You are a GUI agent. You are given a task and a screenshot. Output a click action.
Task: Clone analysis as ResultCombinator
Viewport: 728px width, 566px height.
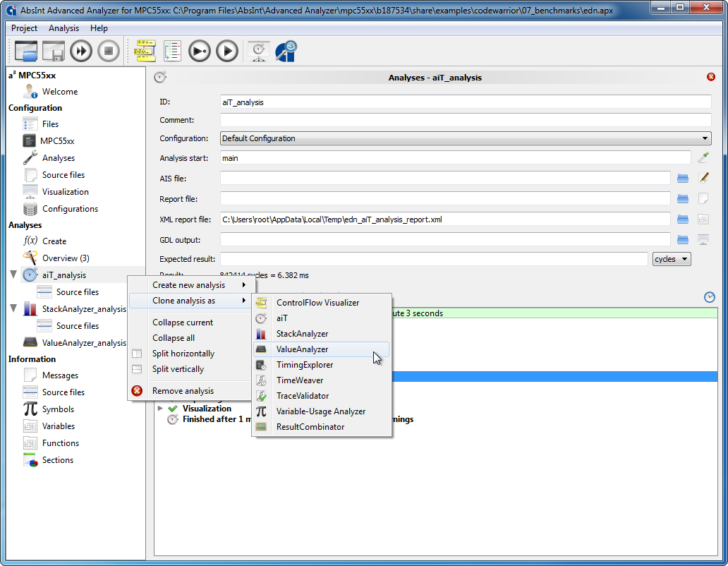[x=321, y=427]
